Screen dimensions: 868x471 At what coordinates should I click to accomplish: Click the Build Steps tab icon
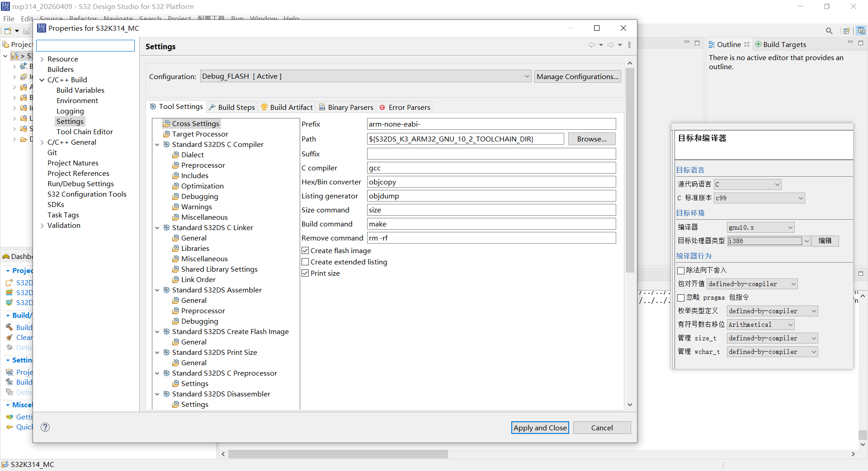[212, 107]
